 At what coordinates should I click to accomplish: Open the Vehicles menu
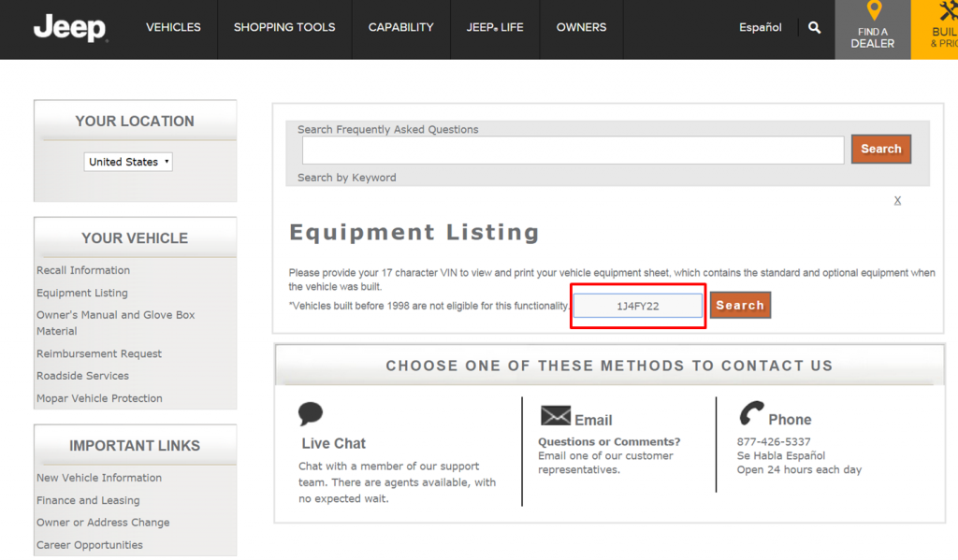click(x=173, y=27)
